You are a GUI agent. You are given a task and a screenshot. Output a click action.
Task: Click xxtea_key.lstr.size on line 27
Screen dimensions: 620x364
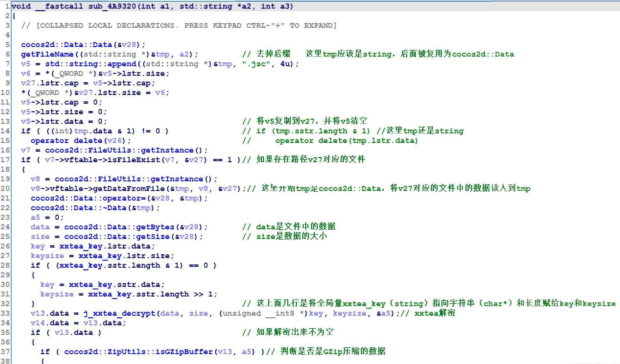pyautogui.click(x=124, y=256)
